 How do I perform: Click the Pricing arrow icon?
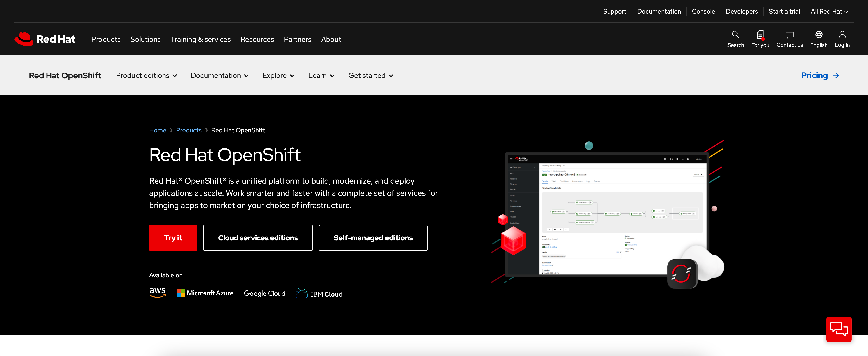tap(836, 75)
